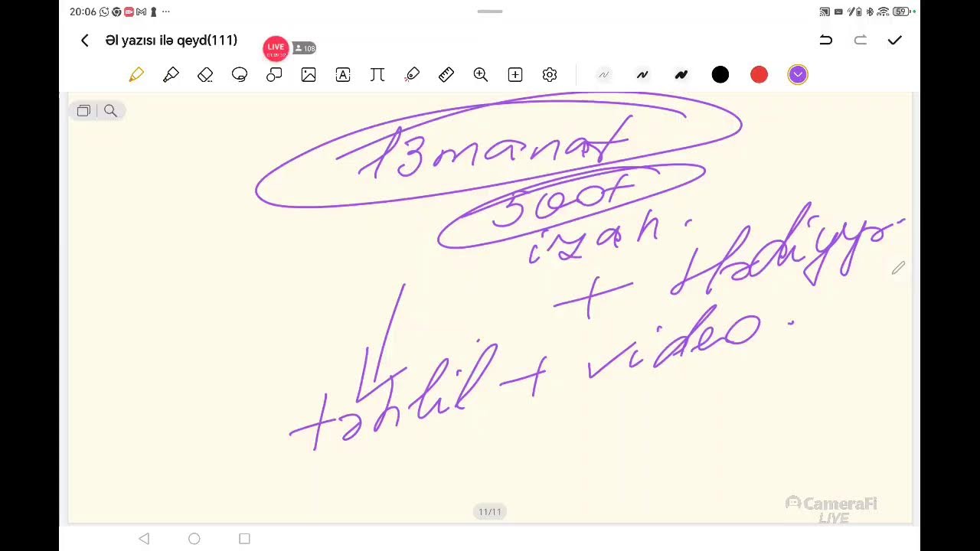Tap the note title Əl yazısı ilə qeyd(111)
This screenshot has height=551, width=980.
[171, 41]
